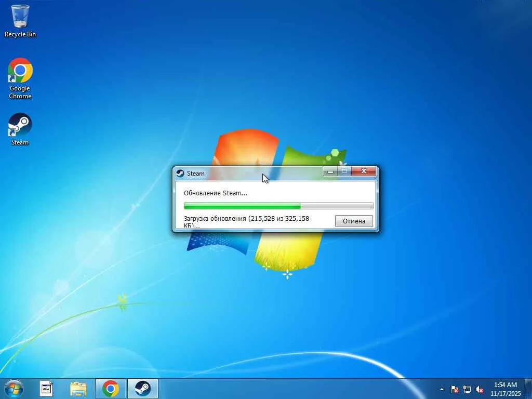The image size is (532, 399).
Task: Click the Steam title text in dialog
Action: [x=196, y=174]
